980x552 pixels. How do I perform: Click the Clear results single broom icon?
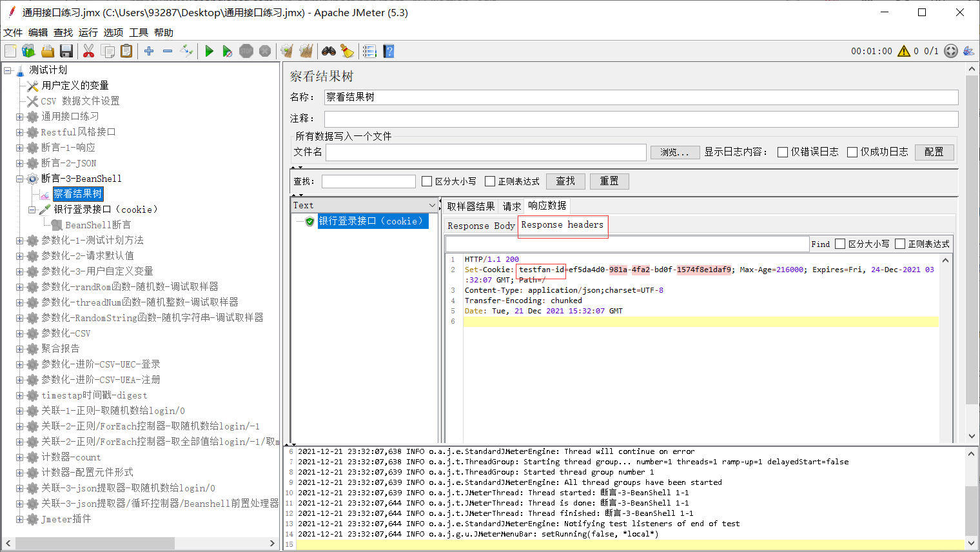287,51
